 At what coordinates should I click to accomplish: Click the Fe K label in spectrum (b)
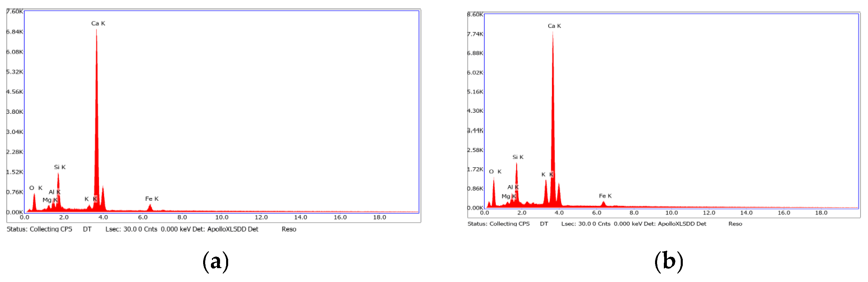[605, 196]
